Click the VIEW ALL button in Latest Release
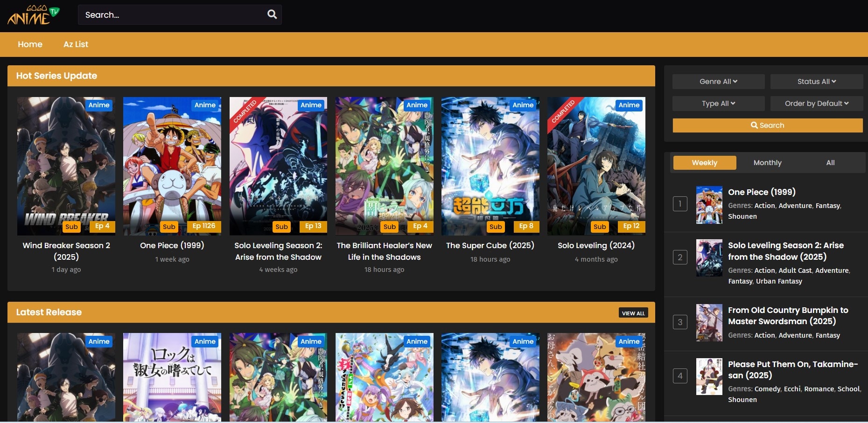The image size is (868, 423). click(633, 313)
